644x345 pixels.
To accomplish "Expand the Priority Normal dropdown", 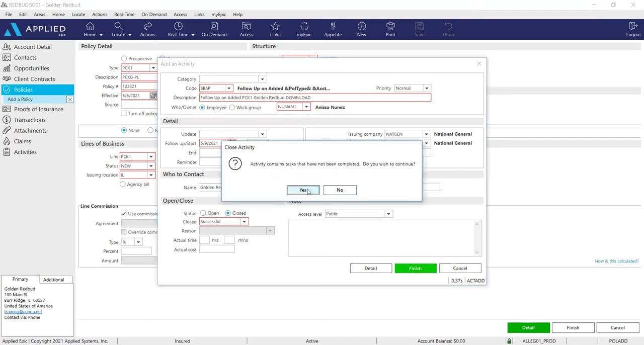I will (x=427, y=89).
